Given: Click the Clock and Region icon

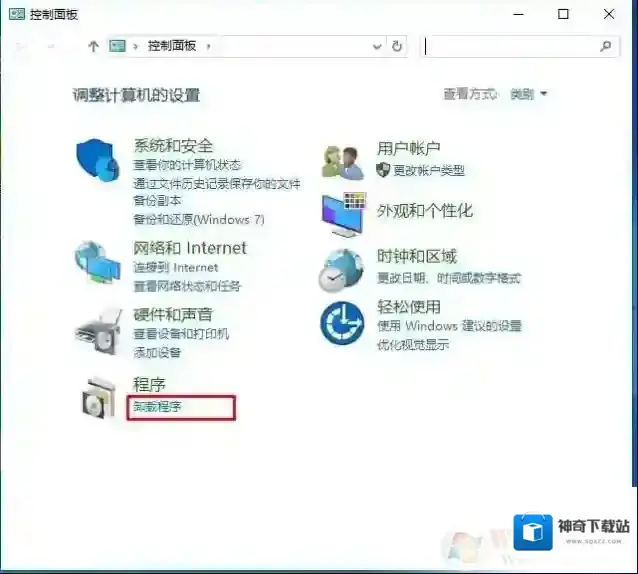Looking at the screenshot, I should (x=341, y=268).
